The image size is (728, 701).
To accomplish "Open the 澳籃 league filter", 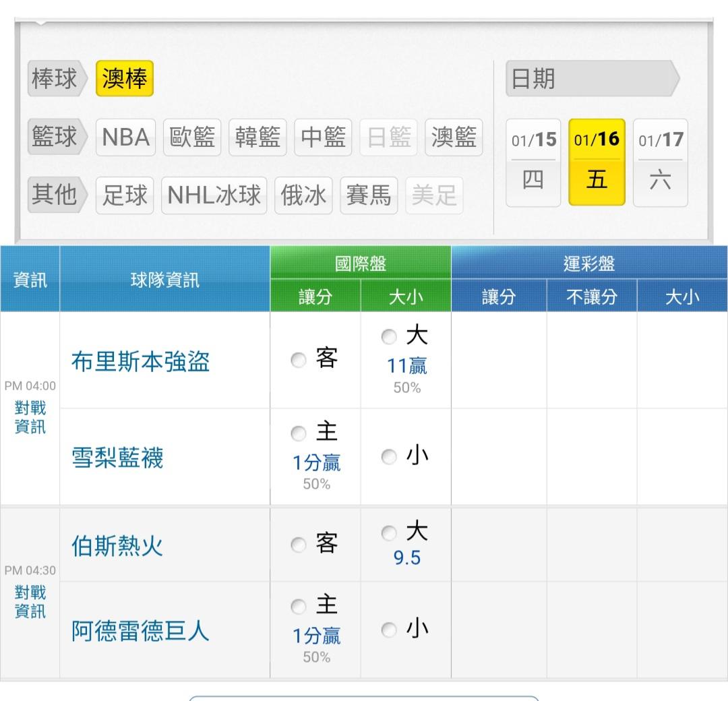I will pos(454,138).
